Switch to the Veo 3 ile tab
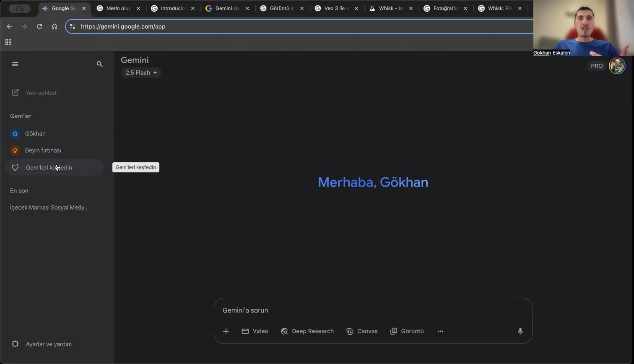 [336, 8]
